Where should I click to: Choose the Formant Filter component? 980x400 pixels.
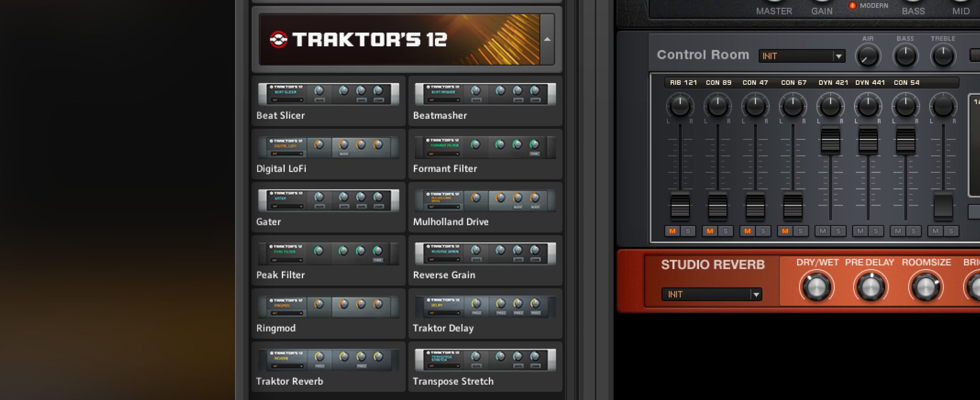click(485, 154)
